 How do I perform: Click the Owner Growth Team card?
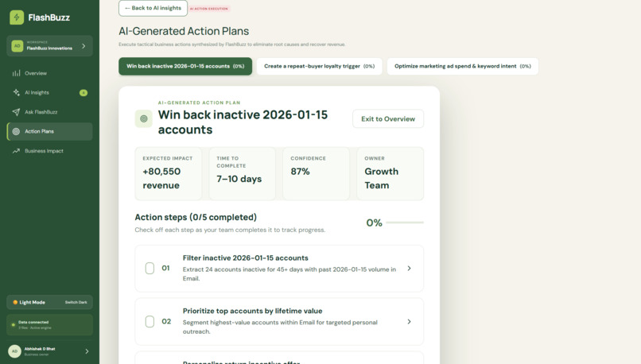click(390, 173)
